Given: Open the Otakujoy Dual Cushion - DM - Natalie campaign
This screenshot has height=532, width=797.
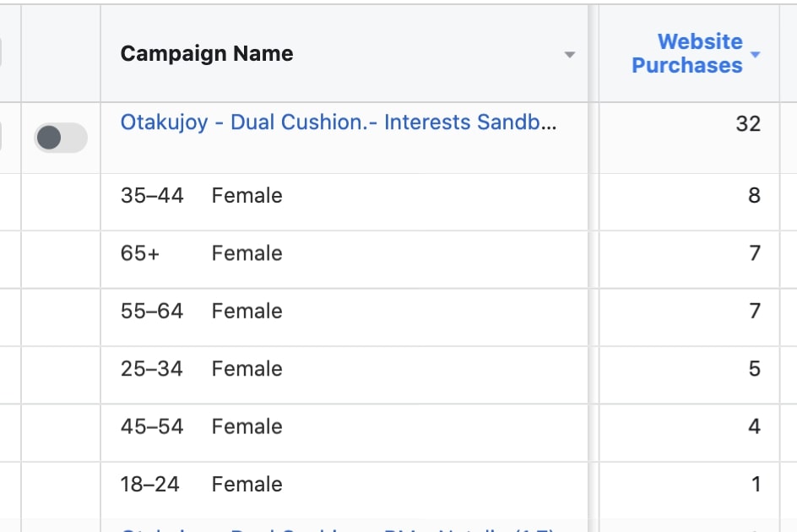Looking at the screenshot, I should (338, 527).
